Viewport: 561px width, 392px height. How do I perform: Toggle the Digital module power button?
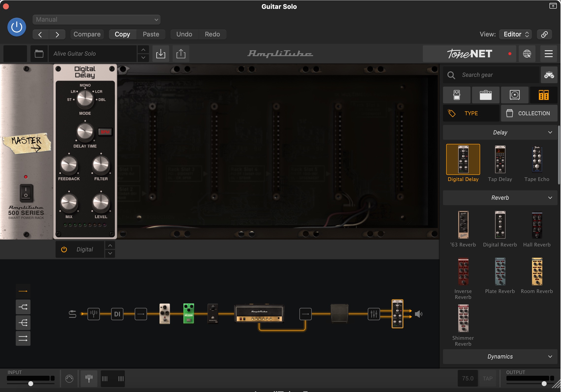(x=64, y=249)
